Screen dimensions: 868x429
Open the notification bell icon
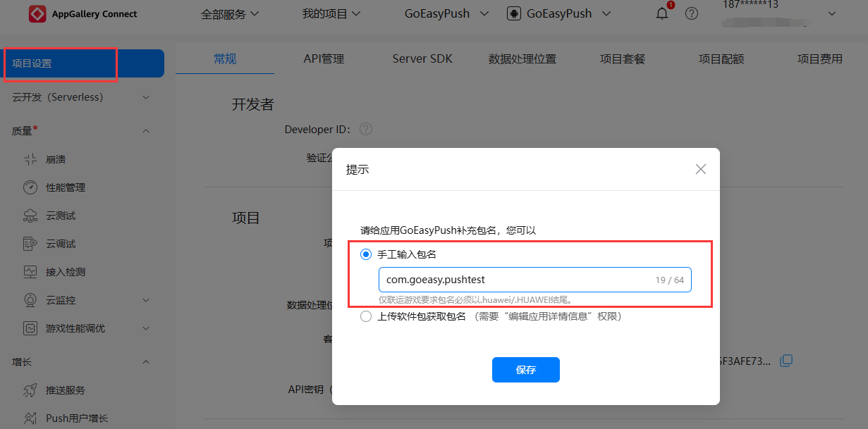tap(662, 13)
